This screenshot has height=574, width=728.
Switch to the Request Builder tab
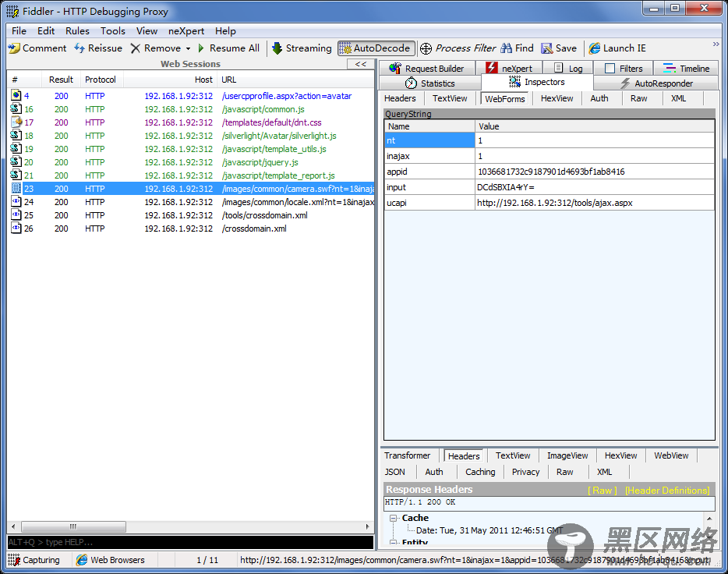pyautogui.click(x=427, y=69)
